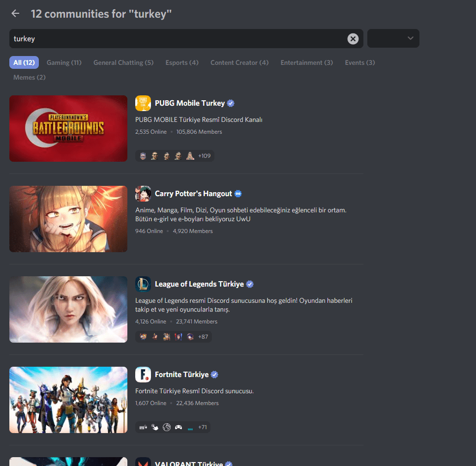Click the first member avatar under PUBG Mobile Turkey
The image size is (476, 466).
point(143,155)
